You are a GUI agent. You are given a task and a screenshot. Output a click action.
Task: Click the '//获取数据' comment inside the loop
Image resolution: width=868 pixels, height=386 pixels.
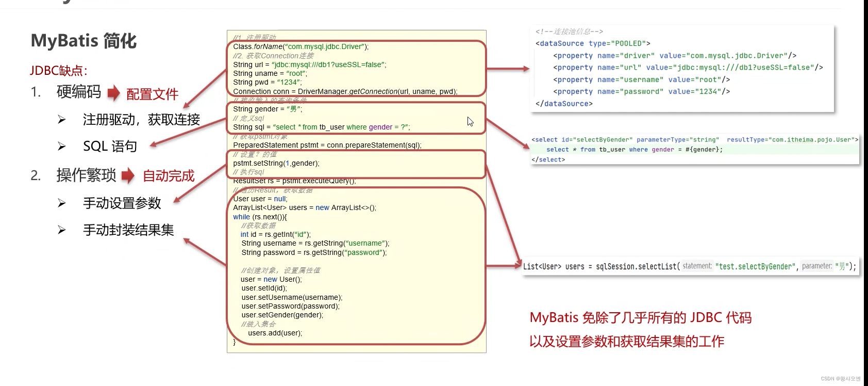tap(259, 226)
